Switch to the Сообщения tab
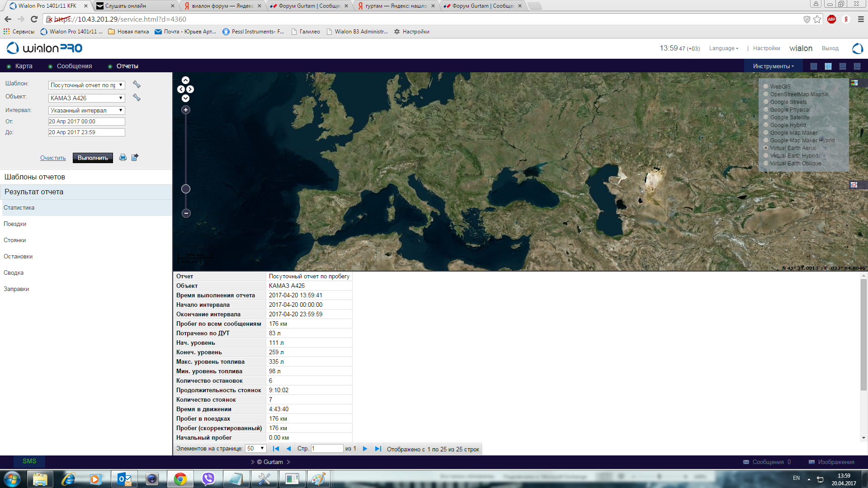868x488 pixels. [x=74, y=66]
